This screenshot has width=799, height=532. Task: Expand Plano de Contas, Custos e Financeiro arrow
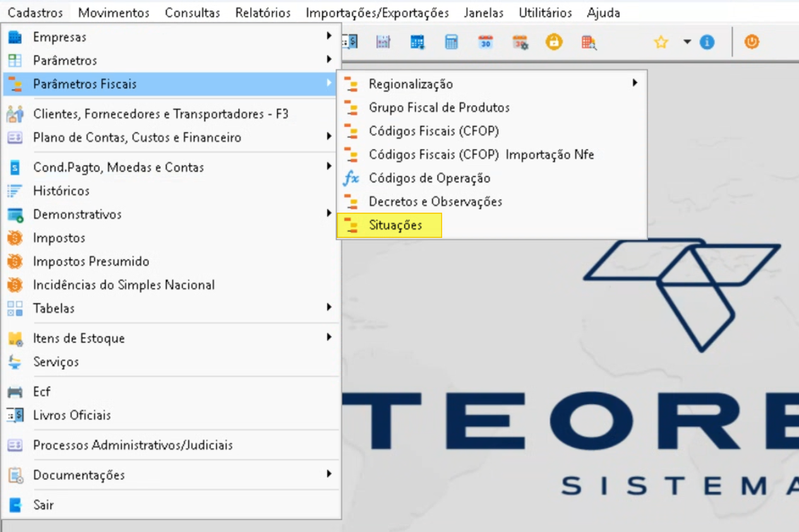pos(329,136)
